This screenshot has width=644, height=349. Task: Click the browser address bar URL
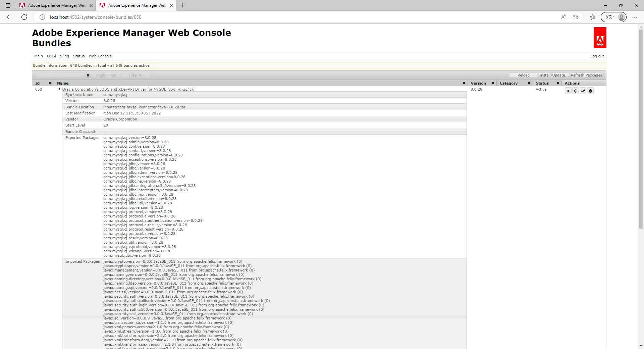96,17
